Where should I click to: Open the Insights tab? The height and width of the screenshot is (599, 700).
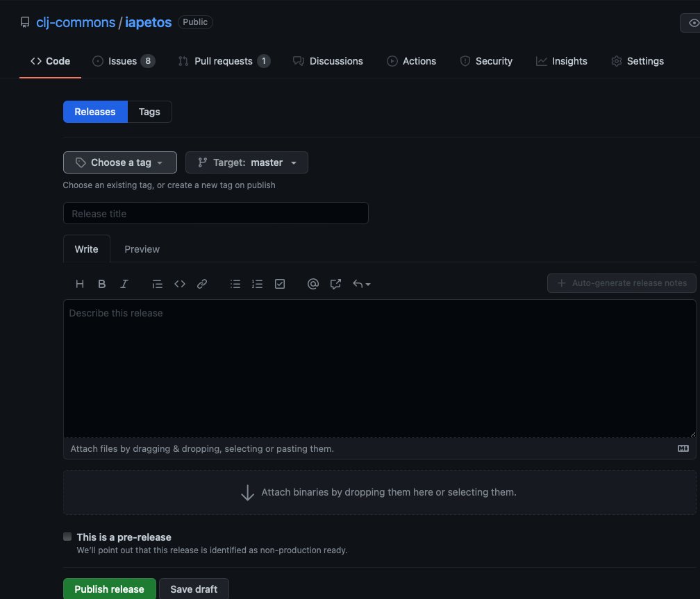coord(562,61)
